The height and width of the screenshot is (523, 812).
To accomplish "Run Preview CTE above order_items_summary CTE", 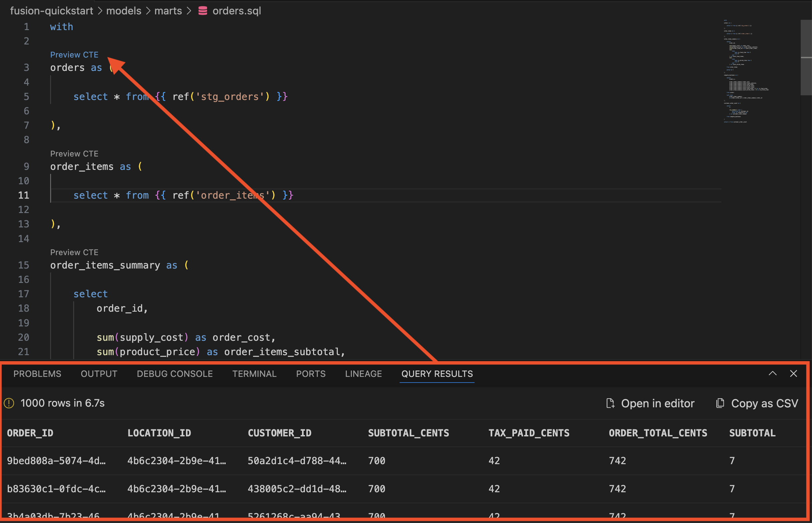I will (x=74, y=252).
